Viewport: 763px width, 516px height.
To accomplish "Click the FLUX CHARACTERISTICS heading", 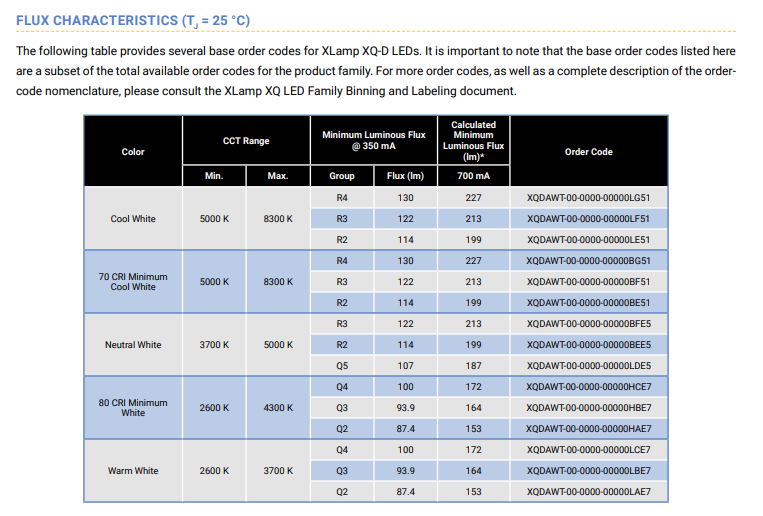I will point(133,20).
